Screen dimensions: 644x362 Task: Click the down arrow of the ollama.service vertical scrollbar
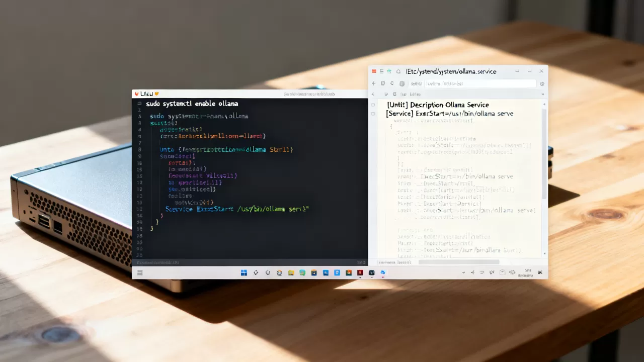click(544, 254)
